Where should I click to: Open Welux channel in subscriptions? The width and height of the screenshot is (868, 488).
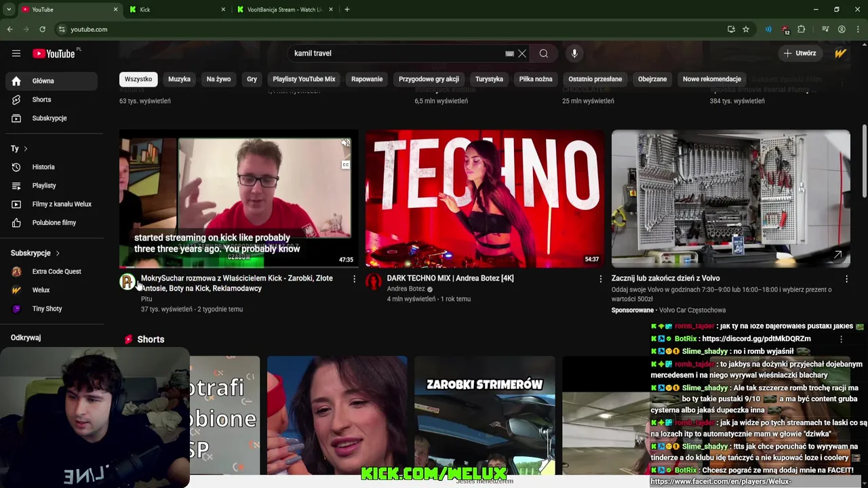pos(52,290)
